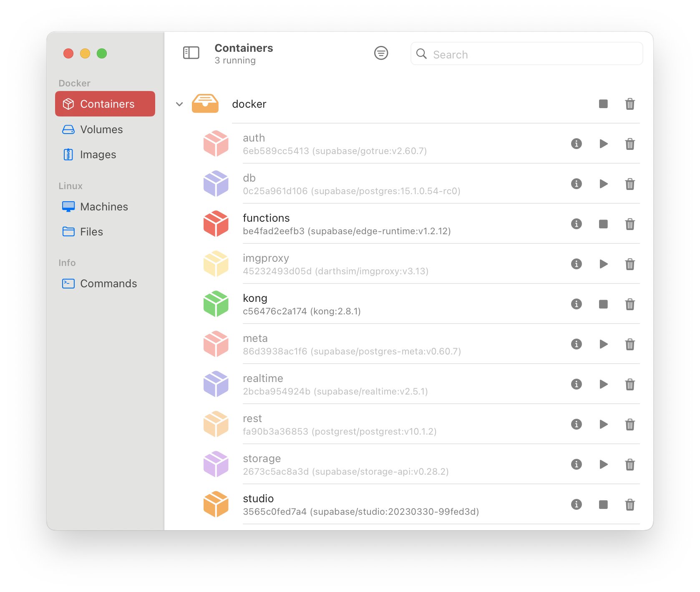Select the studio container cube icon
Image resolution: width=700 pixels, height=592 pixels.
(x=216, y=504)
